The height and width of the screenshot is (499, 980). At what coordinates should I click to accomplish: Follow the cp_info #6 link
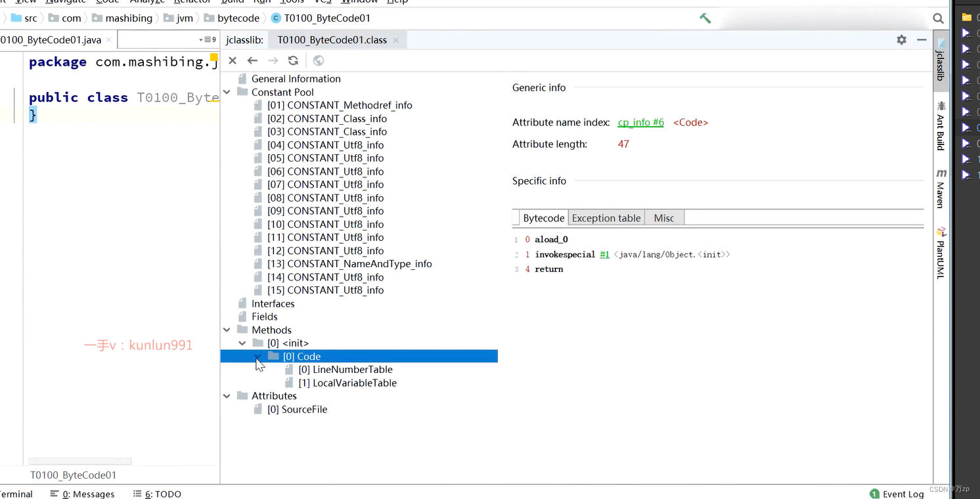(x=641, y=123)
